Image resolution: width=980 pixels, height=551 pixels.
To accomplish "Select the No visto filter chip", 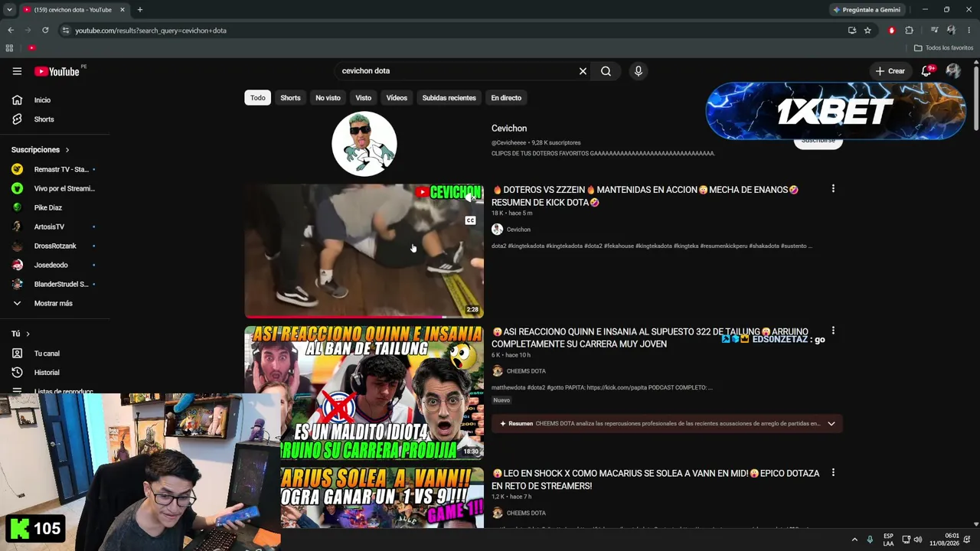I will pyautogui.click(x=328, y=98).
